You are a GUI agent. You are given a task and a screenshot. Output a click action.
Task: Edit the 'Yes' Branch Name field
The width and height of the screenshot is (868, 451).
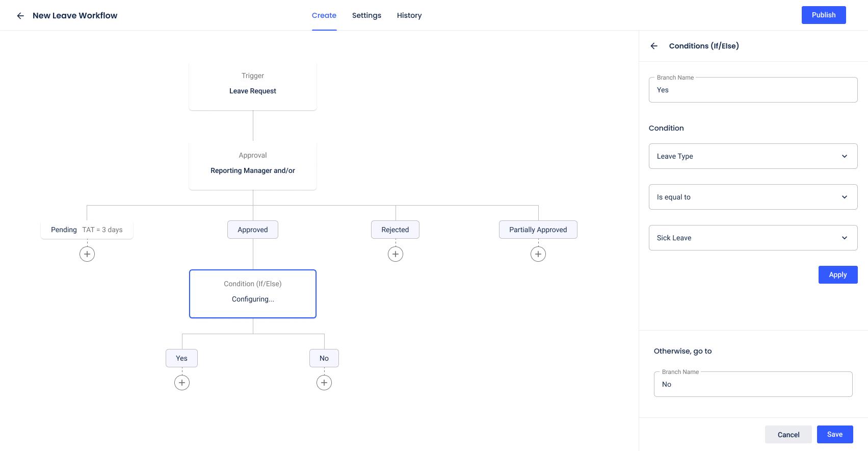[752, 90]
